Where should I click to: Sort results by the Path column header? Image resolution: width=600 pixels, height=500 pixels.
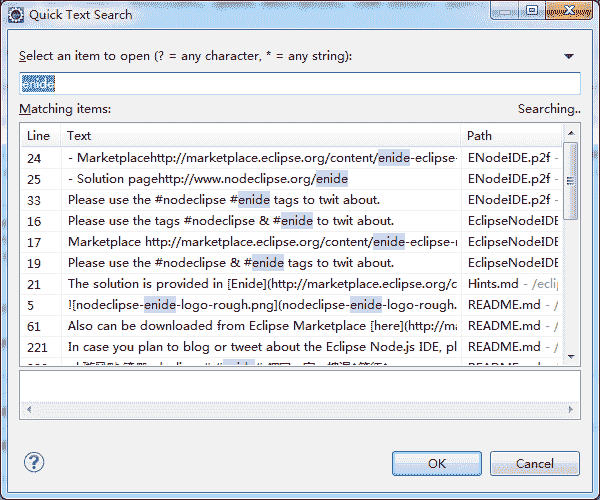pyautogui.click(x=512, y=135)
